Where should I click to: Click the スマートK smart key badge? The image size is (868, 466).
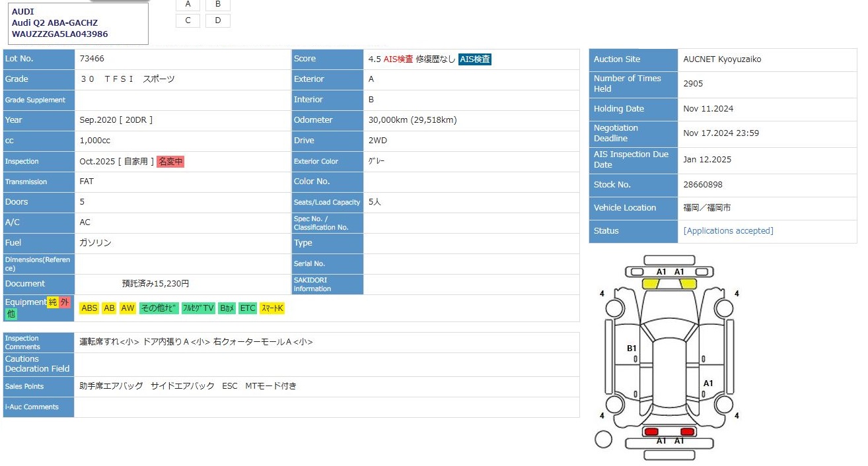tap(272, 308)
